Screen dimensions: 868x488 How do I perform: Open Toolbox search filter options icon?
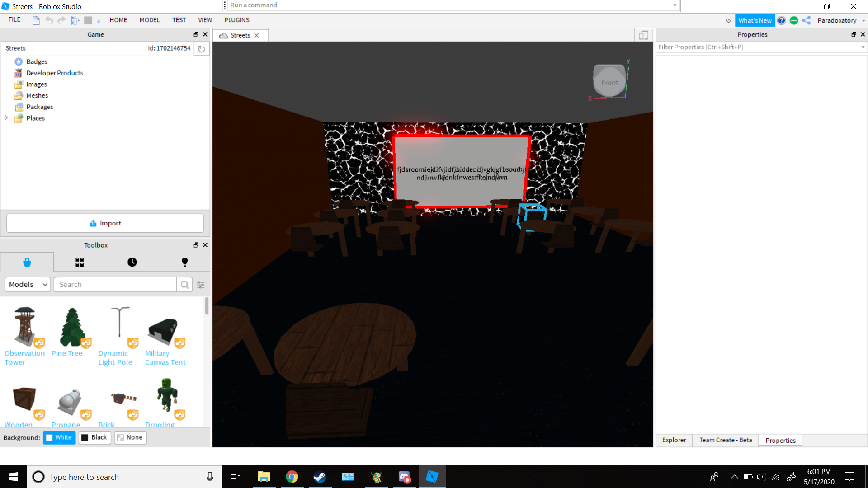click(201, 284)
